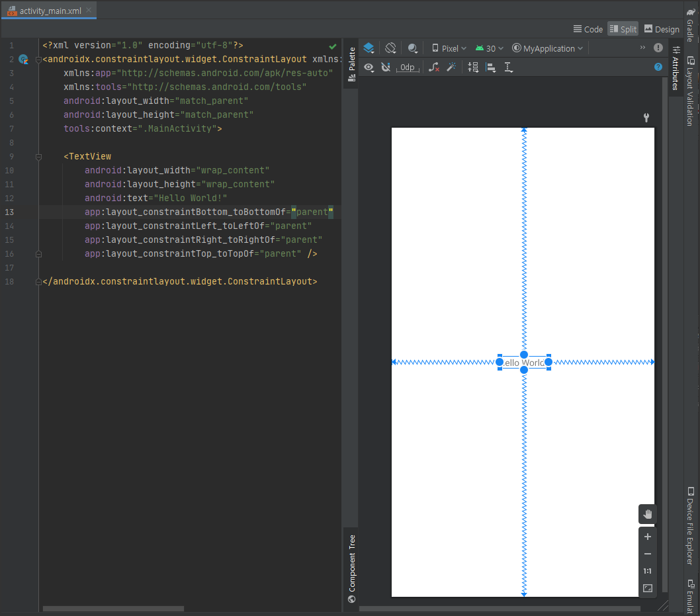Viewport: 700px width, 616px height.
Task: Open the Layout Validation tool window
Action: coord(691,91)
